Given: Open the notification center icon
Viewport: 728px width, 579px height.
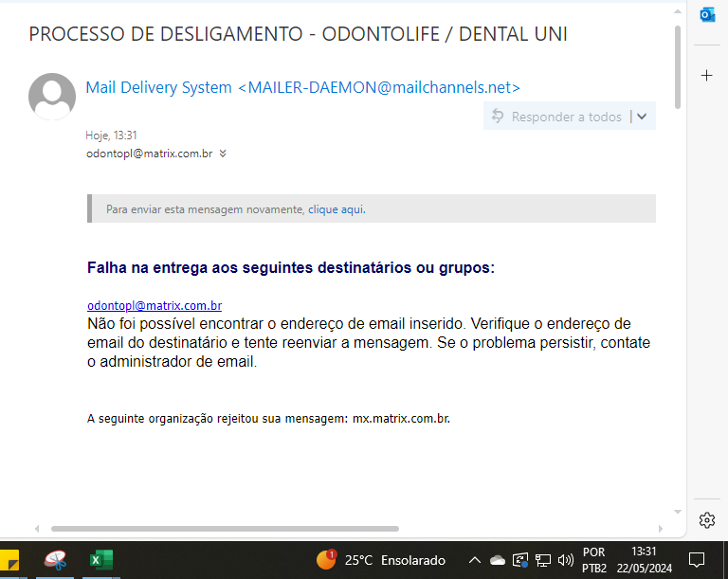Looking at the screenshot, I should click(697, 560).
